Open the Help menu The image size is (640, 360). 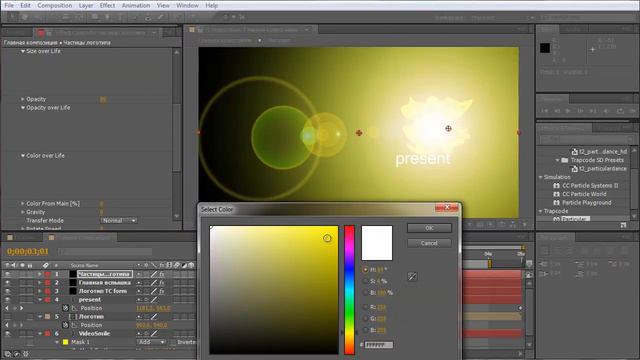211,5
